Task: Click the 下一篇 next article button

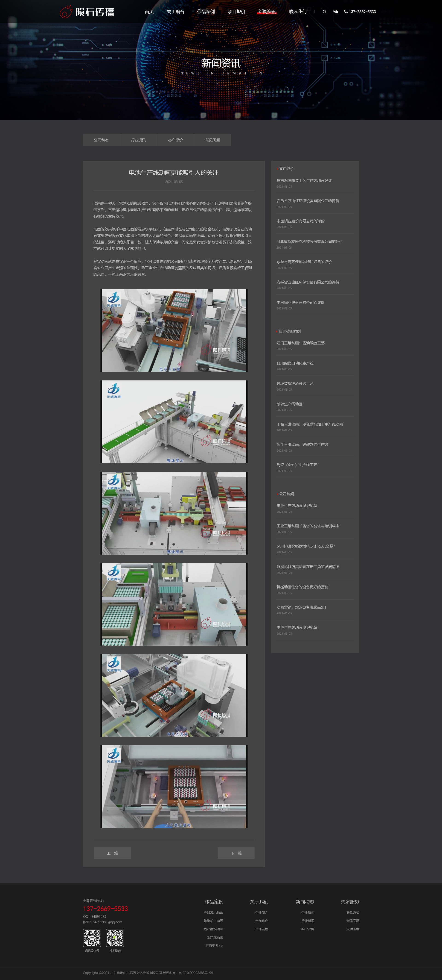Action: 236,853
